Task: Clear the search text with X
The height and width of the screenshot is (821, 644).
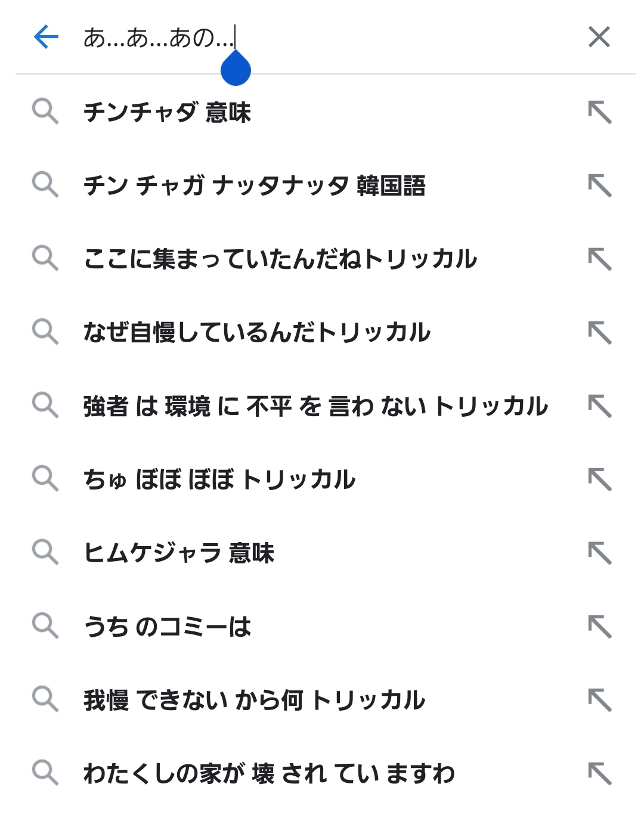Action: (599, 37)
